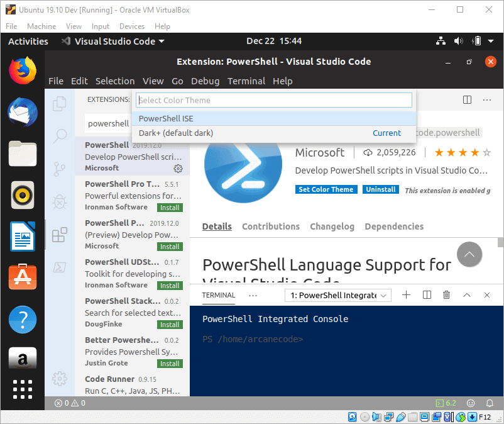
Task: Open the Search view in activity bar
Action: [60, 136]
